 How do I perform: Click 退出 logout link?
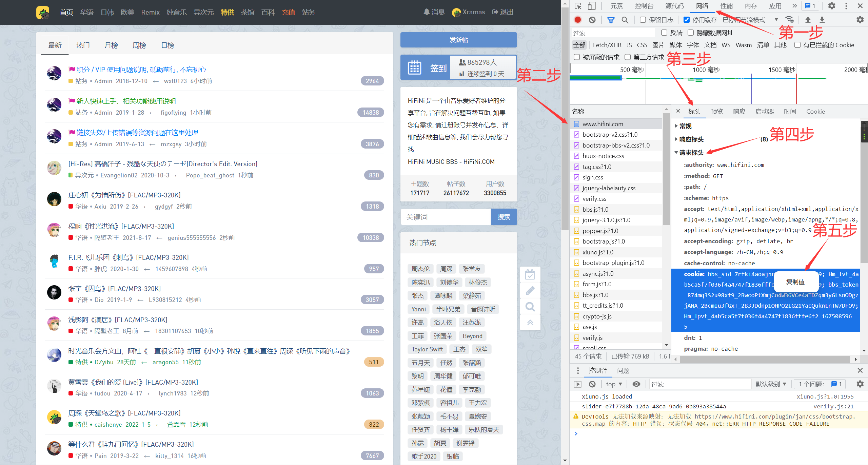(x=502, y=12)
